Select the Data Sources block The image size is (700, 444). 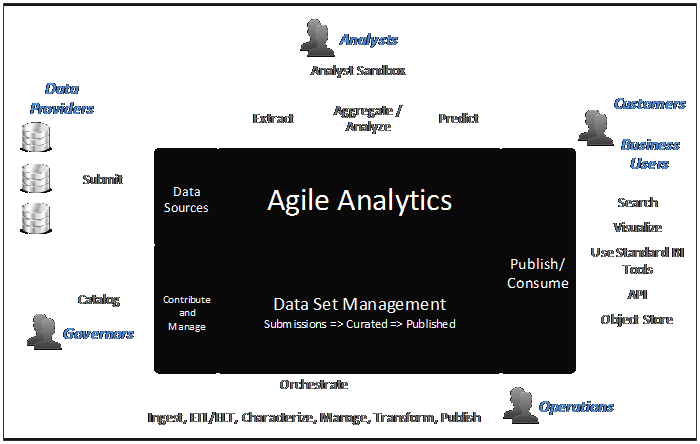click(186, 199)
